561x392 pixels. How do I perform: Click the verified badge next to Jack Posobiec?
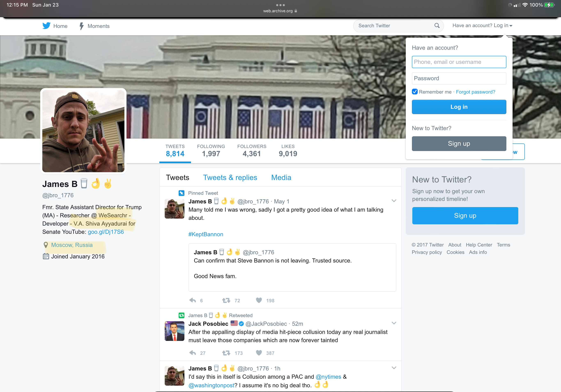pyautogui.click(x=241, y=324)
